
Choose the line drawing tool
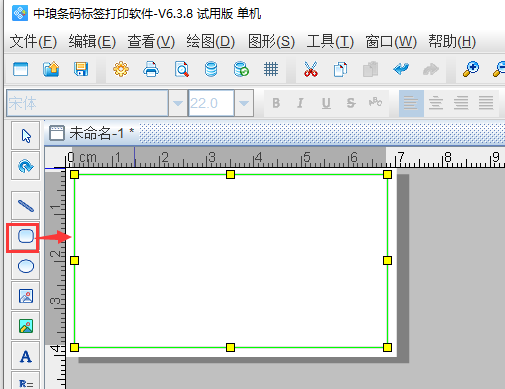26,206
